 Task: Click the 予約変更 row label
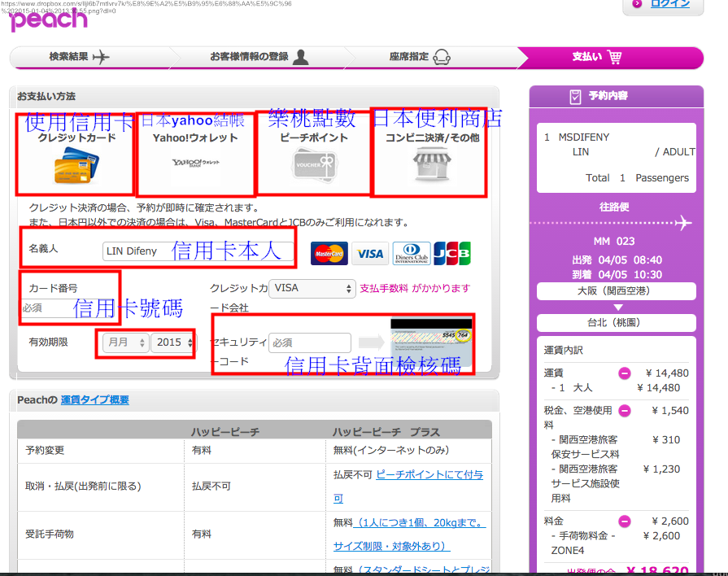click(x=45, y=451)
